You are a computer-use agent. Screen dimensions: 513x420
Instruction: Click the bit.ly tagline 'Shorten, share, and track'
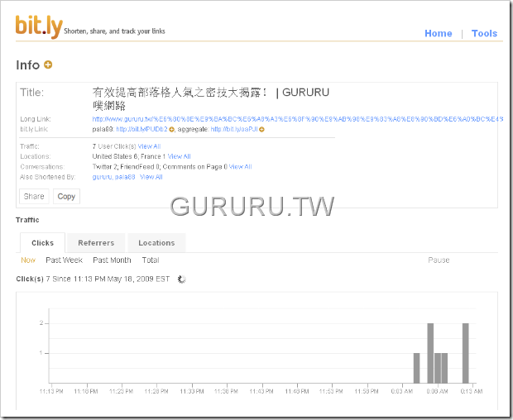click(114, 31)
